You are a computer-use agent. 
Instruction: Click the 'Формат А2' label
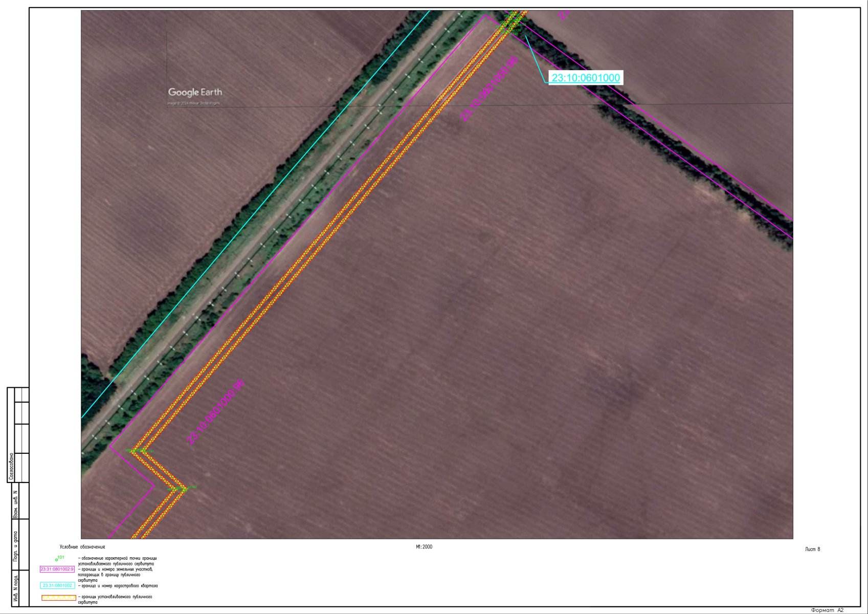click(x=827, y=610)
